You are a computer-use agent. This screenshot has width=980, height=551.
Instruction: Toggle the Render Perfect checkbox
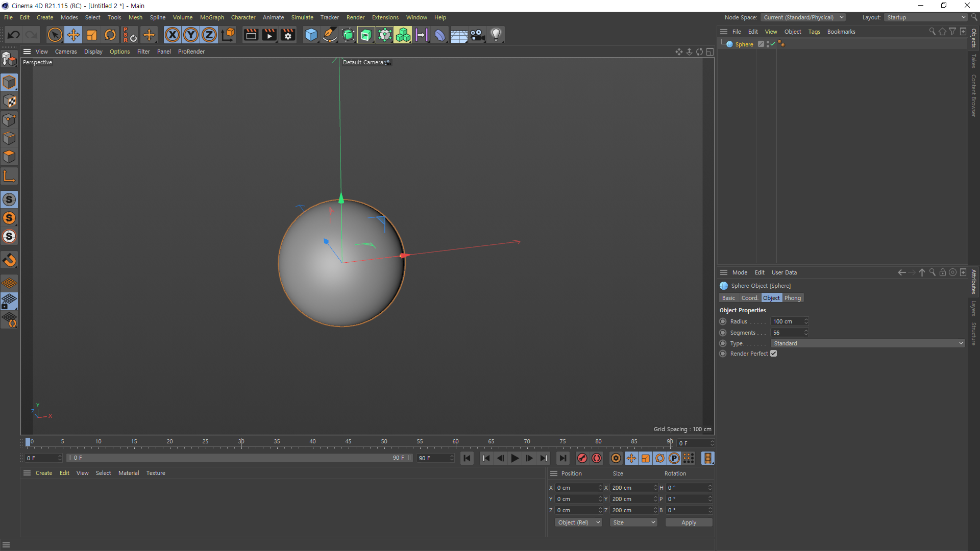pyautogui.click(x=774, y=354)
